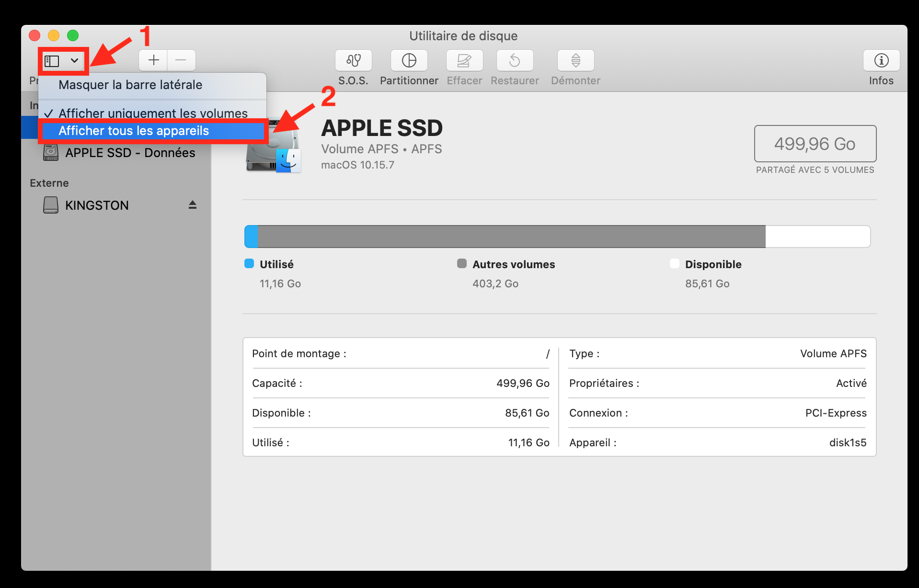Click the 11,16 Go value under Utilisé legend
919x588 pixels.
pyautogui.click(x=280, y=283)
